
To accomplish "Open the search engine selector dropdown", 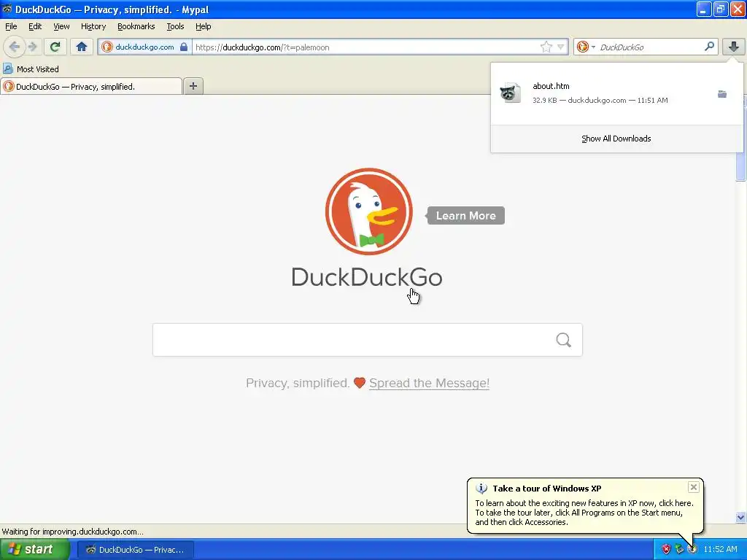I will (x=586, y=47).
